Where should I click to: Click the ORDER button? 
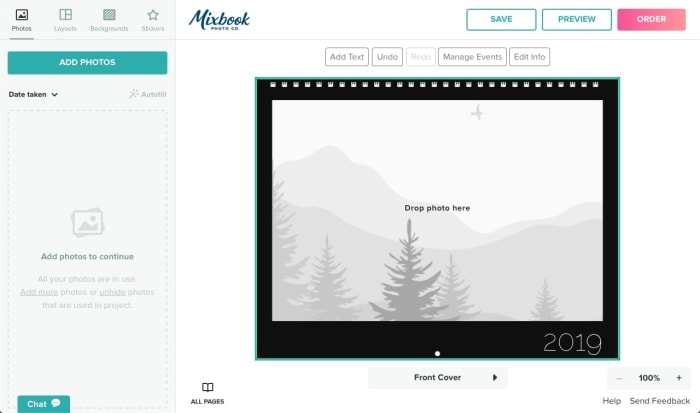click(651, 19)
